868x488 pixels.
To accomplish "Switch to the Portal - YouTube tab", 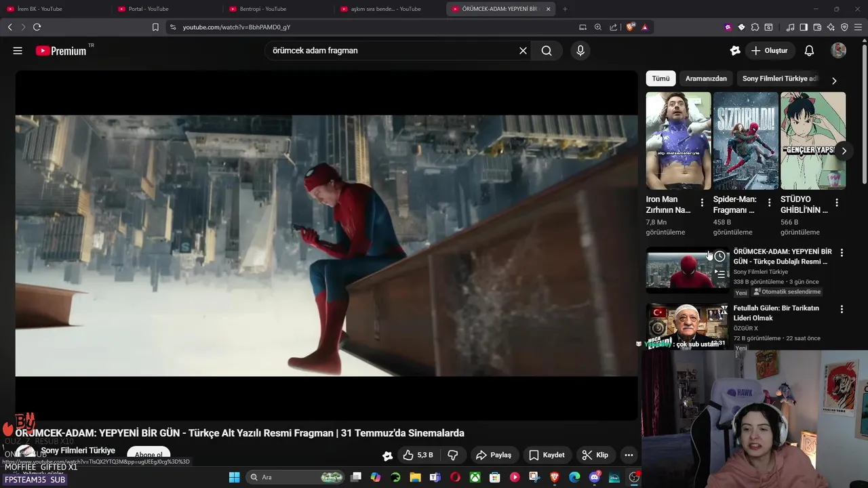I will tap(166, 9).
